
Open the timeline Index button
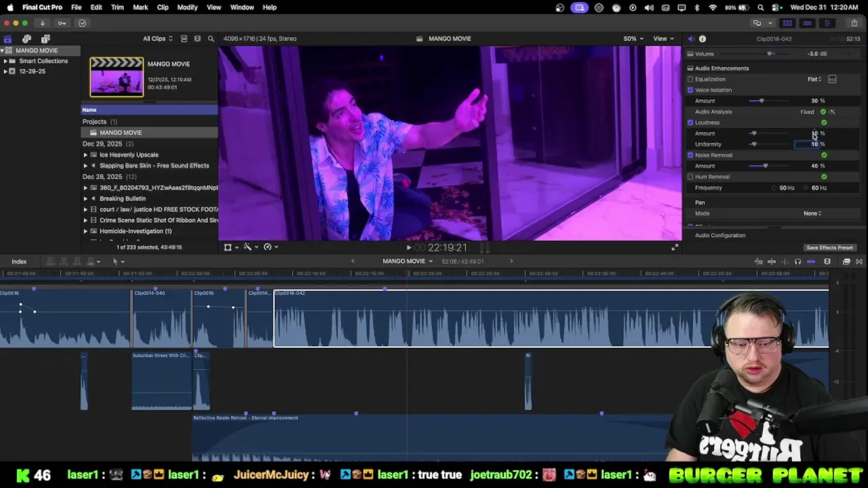(19, 262)
